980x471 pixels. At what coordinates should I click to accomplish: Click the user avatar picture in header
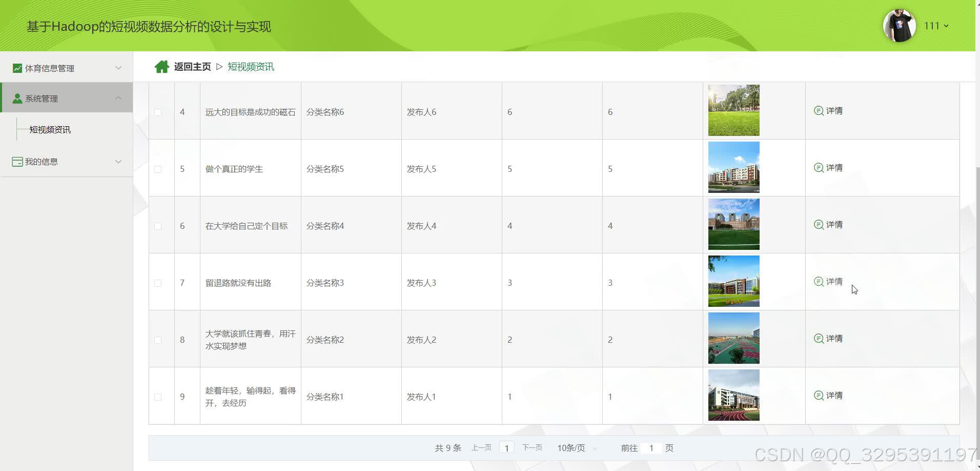click(899, 26)
